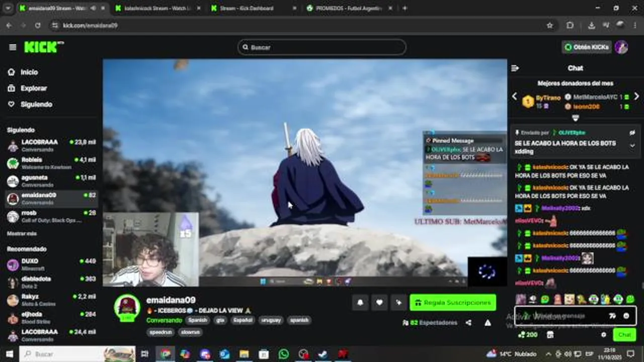
Task: Expand the top donors leaderboard chevron
Action: [576, 118]
